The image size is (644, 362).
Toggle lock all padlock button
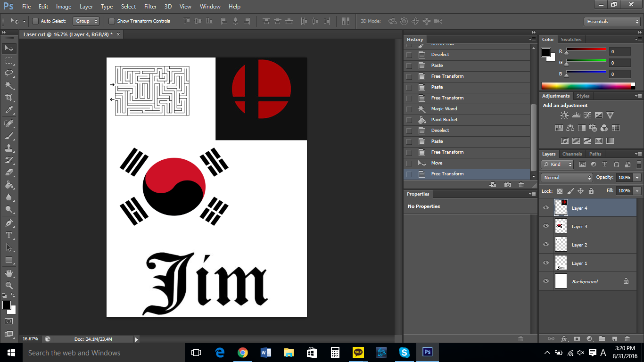591,191
